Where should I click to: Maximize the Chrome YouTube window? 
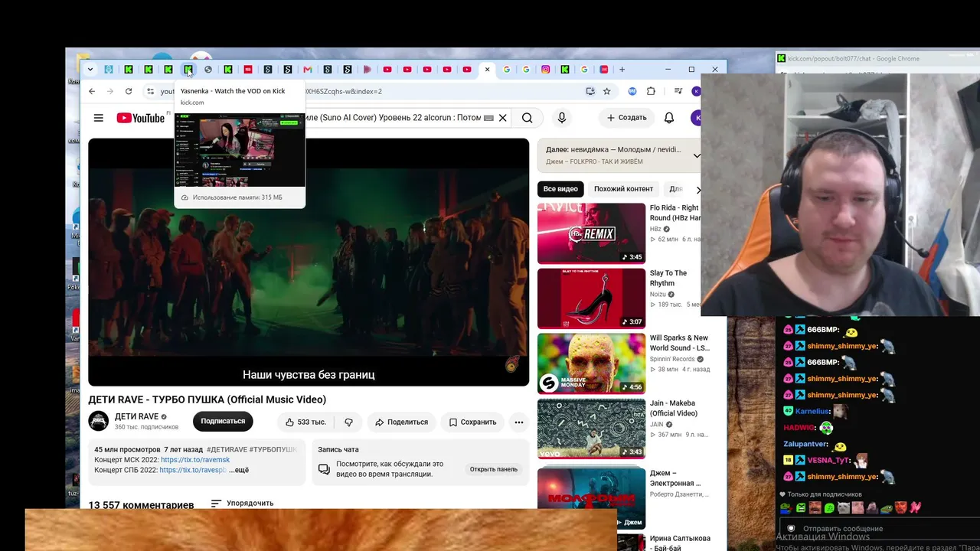tap(691, 70)
